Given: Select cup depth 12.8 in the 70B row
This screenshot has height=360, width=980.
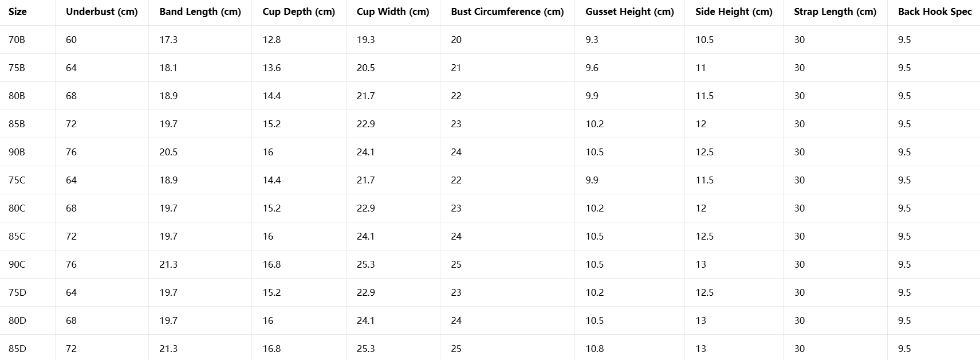Looking at the screenshot, I should tap(271, 40).
